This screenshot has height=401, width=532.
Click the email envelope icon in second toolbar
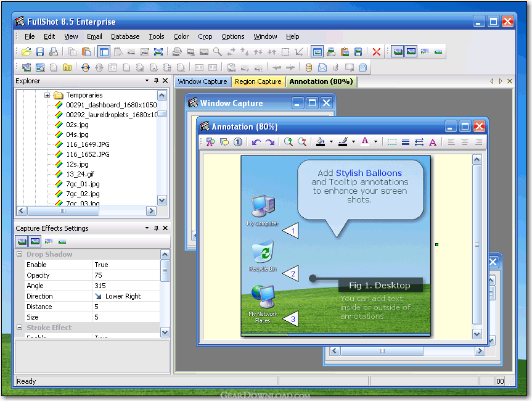tap(322, 68)
